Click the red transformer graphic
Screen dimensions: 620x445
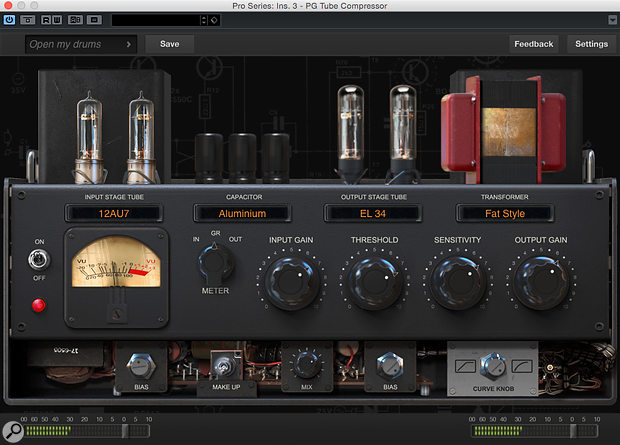[504, 130]
